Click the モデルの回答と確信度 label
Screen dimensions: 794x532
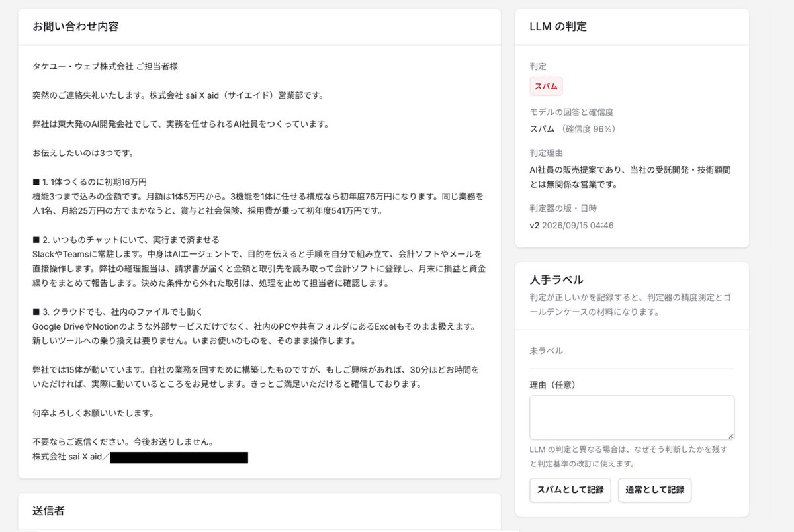pos(572,112)
